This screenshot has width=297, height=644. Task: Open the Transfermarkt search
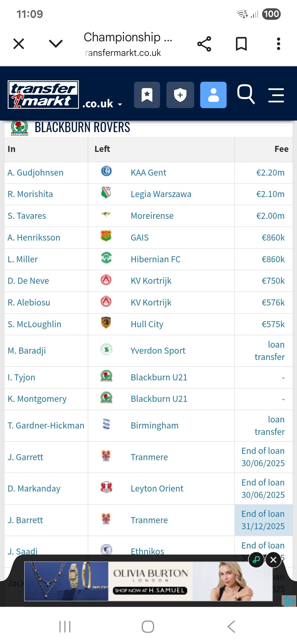pyautogui.click(x=246, y=94)
